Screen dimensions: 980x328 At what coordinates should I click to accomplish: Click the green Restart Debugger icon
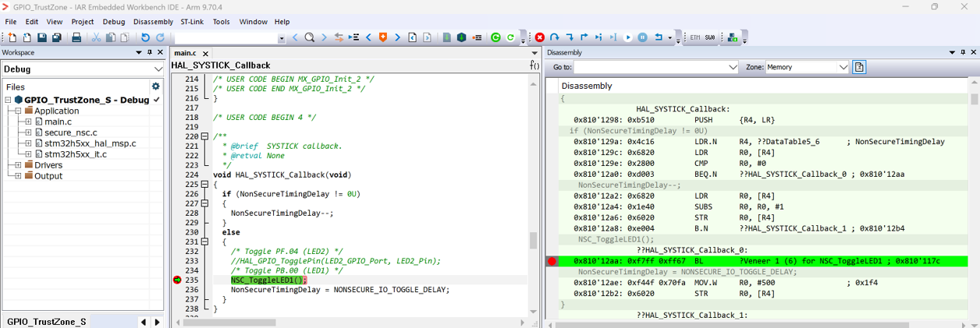click(495, 37)
